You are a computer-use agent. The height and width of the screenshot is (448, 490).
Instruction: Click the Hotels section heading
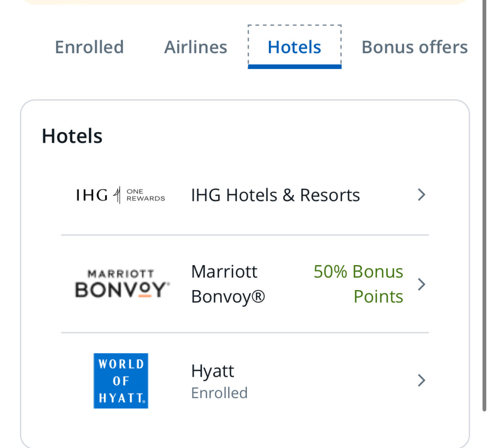tap(72, 136)
